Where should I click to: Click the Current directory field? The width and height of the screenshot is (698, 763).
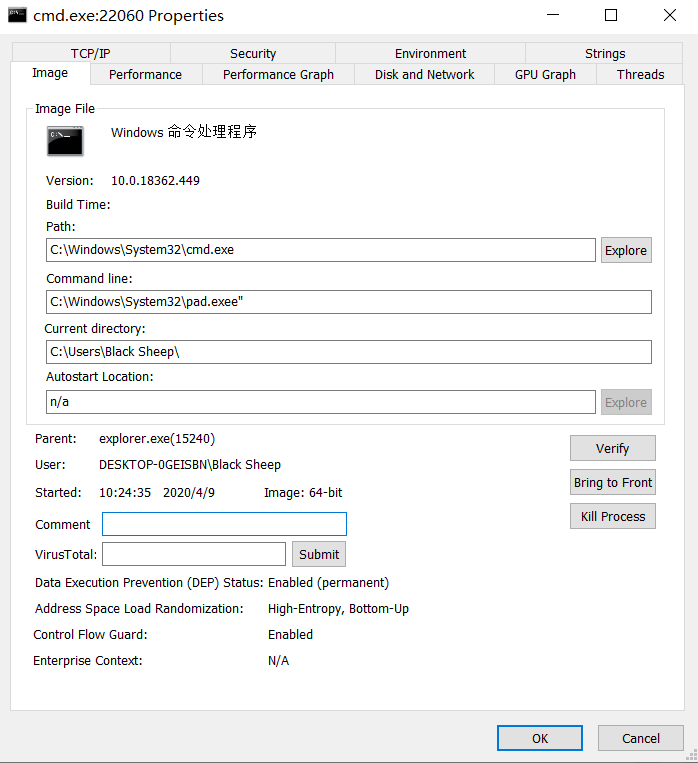(349, 352)
